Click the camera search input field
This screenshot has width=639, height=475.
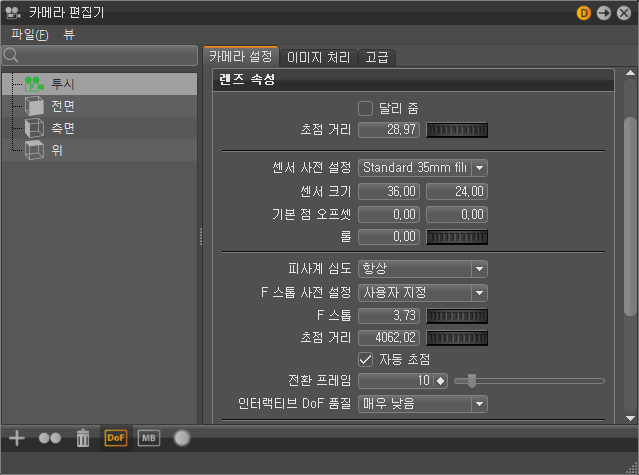point(100,55)
